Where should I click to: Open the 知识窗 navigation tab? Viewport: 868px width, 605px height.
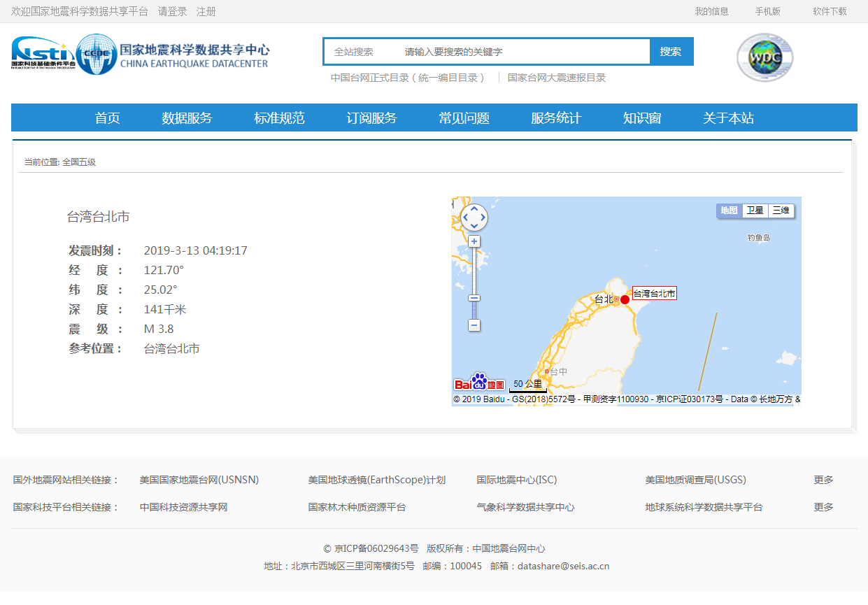click(641, 118)
